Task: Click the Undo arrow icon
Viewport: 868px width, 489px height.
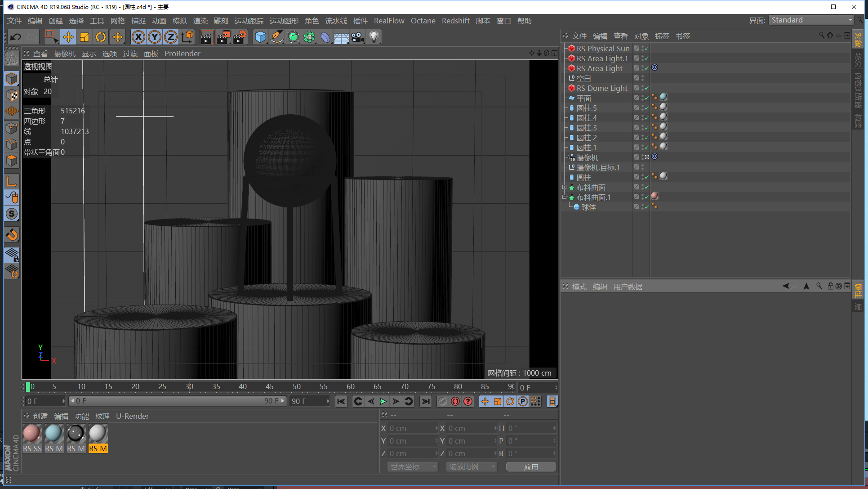Action: pos(15,37)
